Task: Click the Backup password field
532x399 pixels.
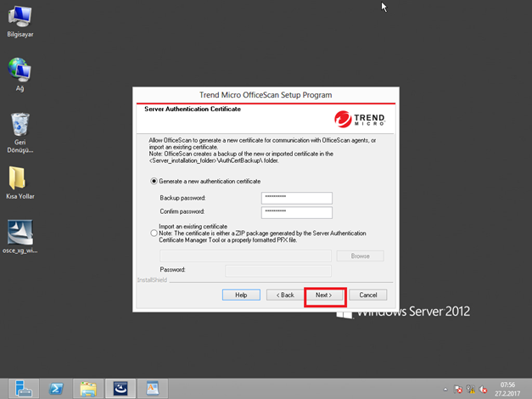Action: click(x=296, y=198)
